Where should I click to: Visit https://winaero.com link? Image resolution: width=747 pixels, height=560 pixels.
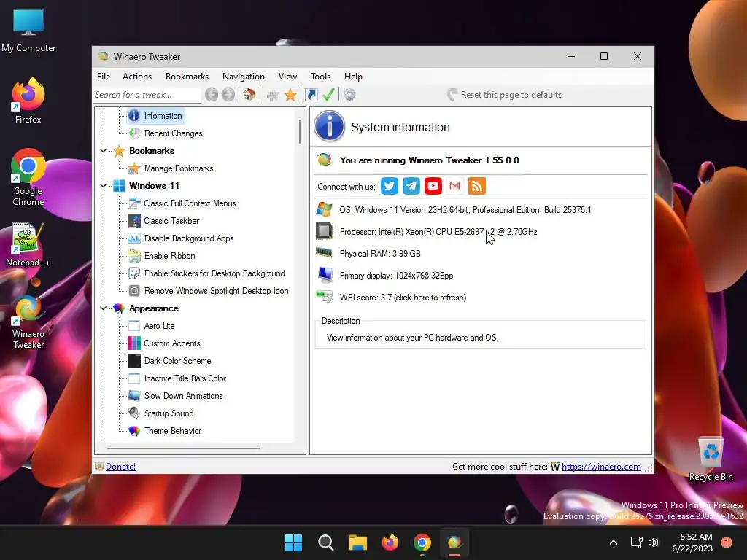tap(601, 467)
